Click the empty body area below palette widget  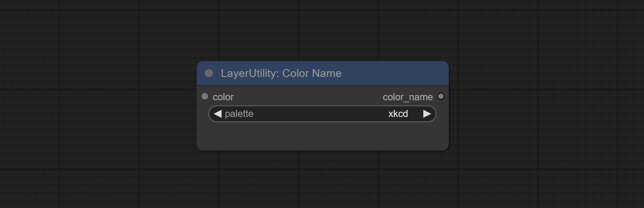[322, 136]
